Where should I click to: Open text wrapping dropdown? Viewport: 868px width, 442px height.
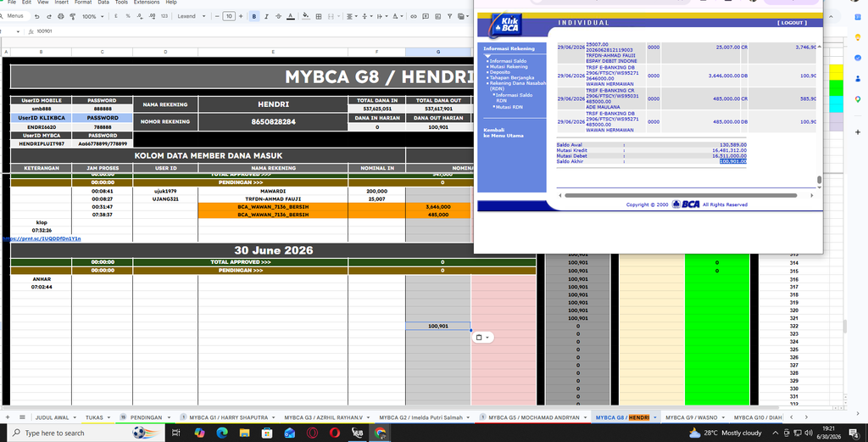[382, 17]
